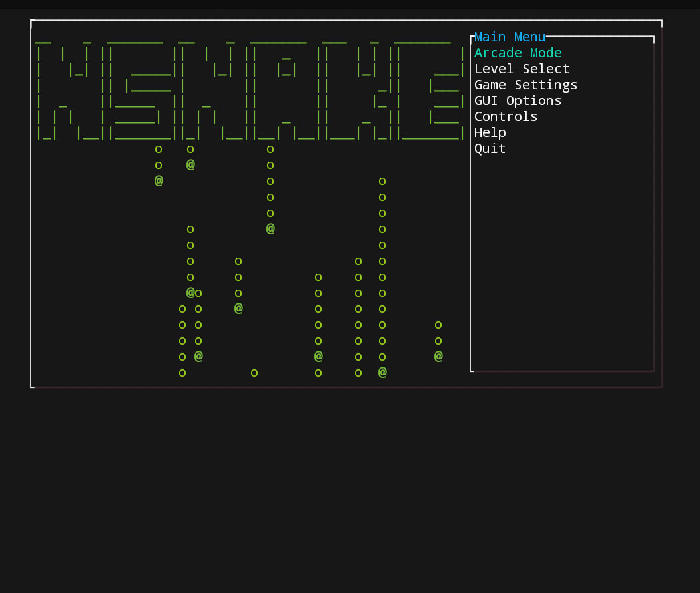Click the lone 'o' segment on bottom row
Image resolution: width=700 pixels, height=593 pixels.
(x=254, y=373)
